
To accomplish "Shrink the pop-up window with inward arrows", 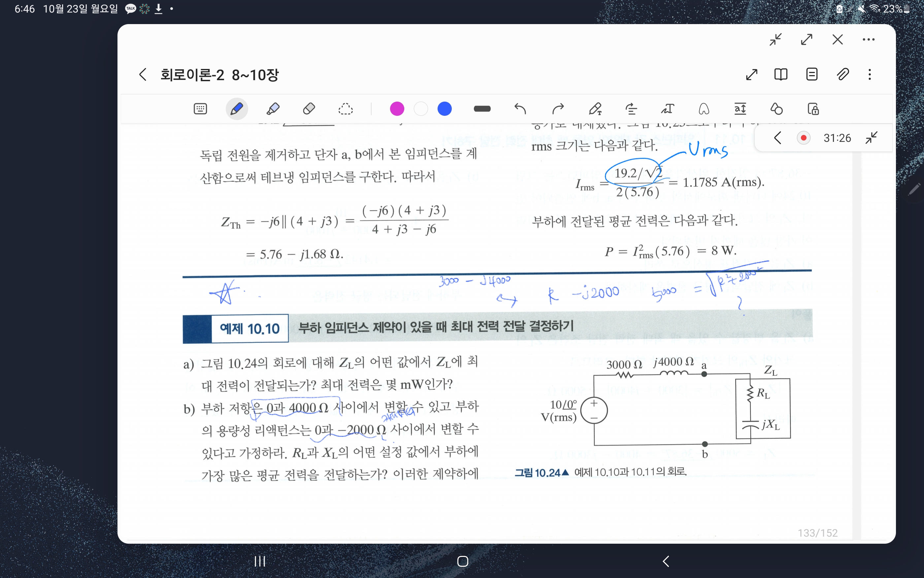I will coord(775,39).
